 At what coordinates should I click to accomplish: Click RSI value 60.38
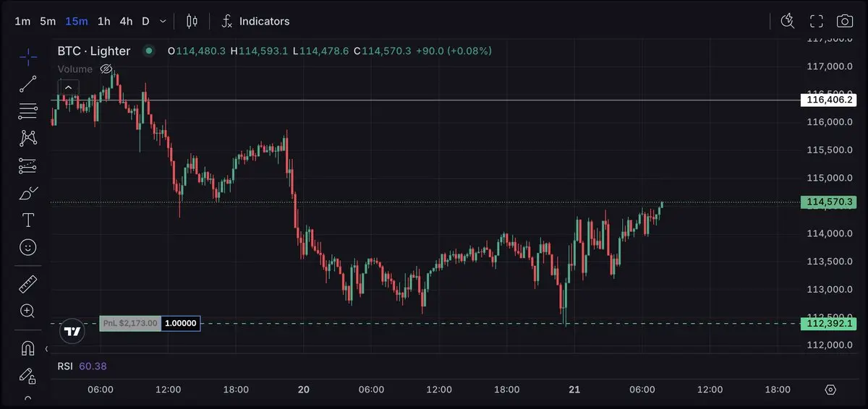pyautogui.click(x=93, y=366)
